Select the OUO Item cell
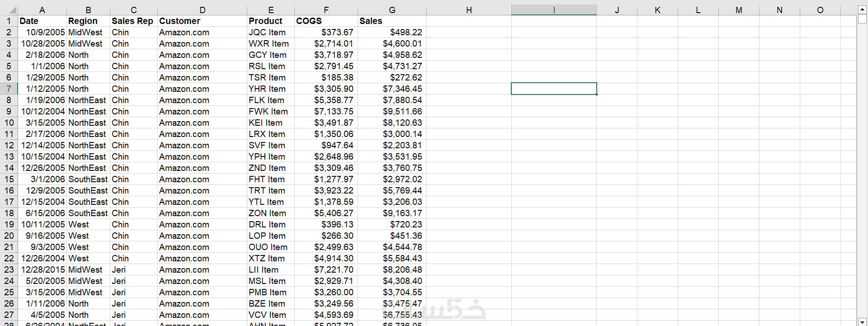 271,247
